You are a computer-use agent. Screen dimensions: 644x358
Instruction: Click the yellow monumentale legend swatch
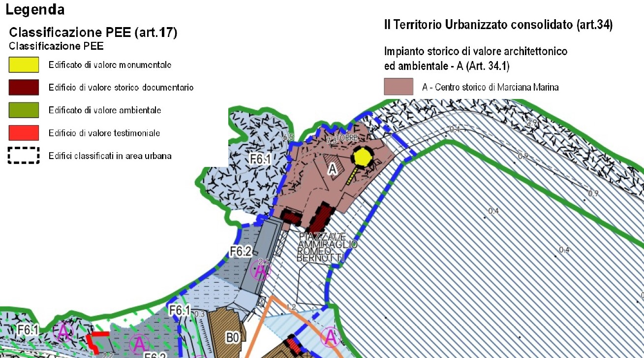pos(24,65)
